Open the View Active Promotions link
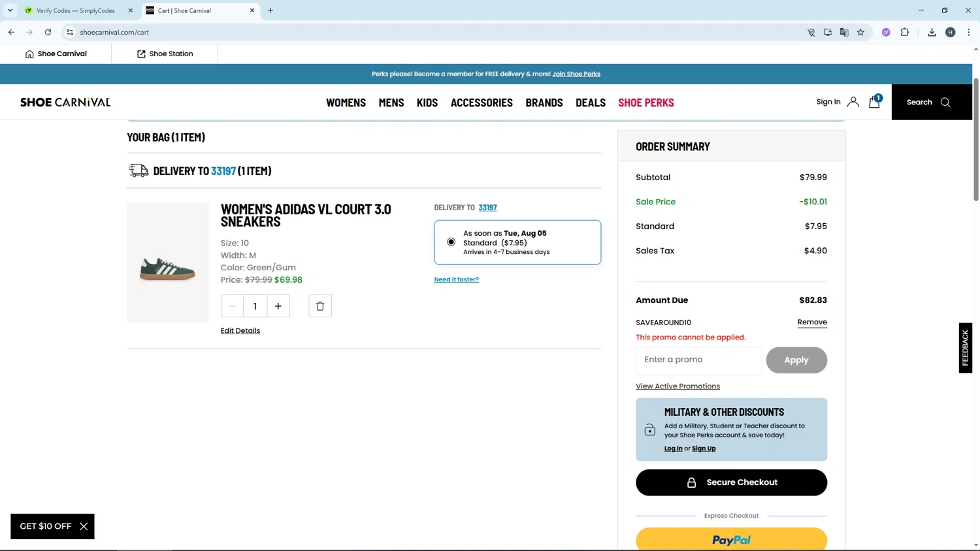The height and width of the screenshot is (551, 980). [x=678, y=386]
